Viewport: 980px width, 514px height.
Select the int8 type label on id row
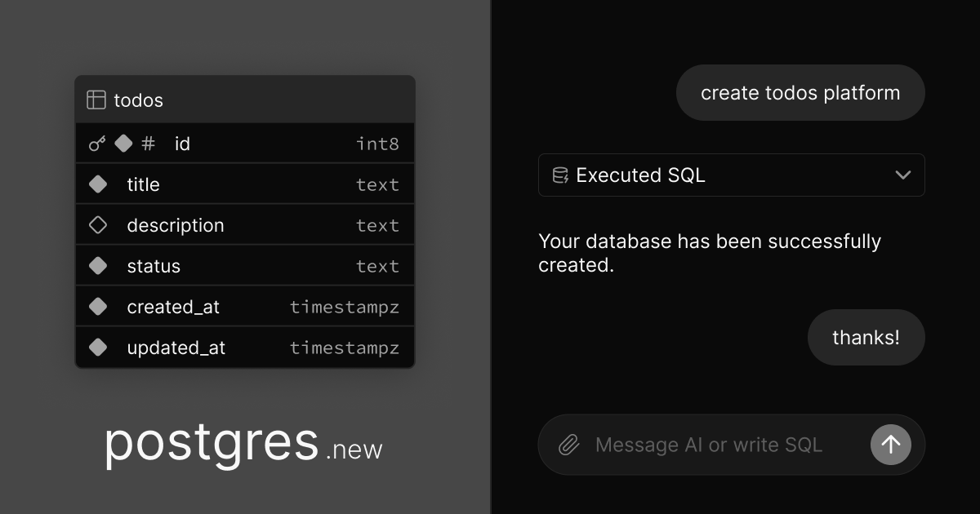click(378, 143)
